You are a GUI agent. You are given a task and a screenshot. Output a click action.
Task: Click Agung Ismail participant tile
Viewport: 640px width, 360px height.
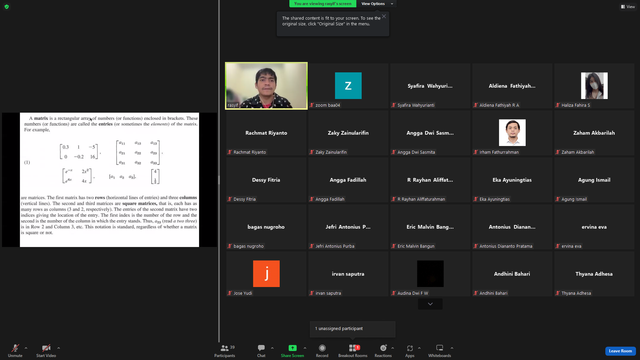[594, 180]
